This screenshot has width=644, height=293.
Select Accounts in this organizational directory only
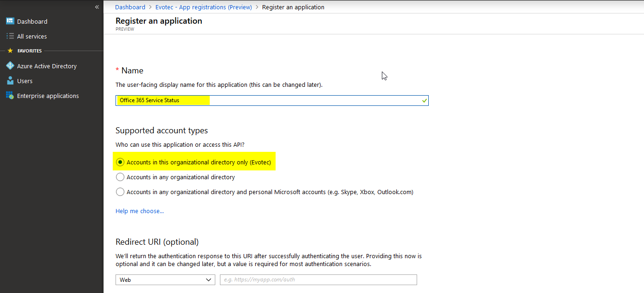point(120,162)
